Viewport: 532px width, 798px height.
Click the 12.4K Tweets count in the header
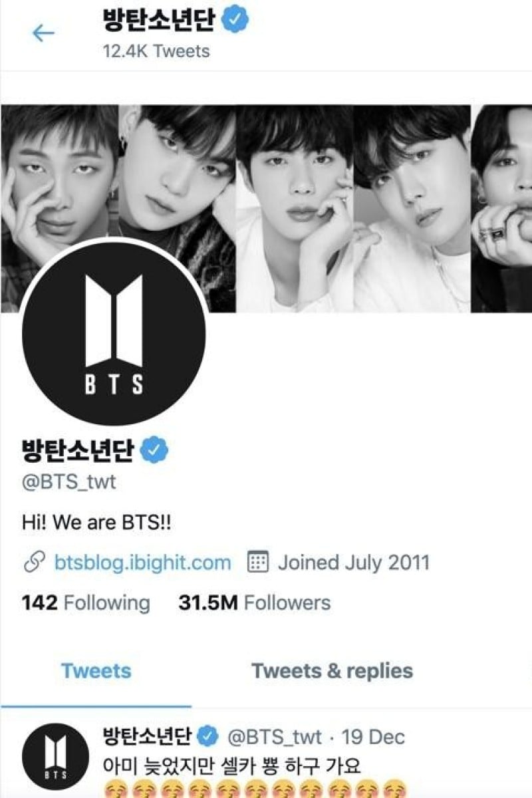[156, 51]
